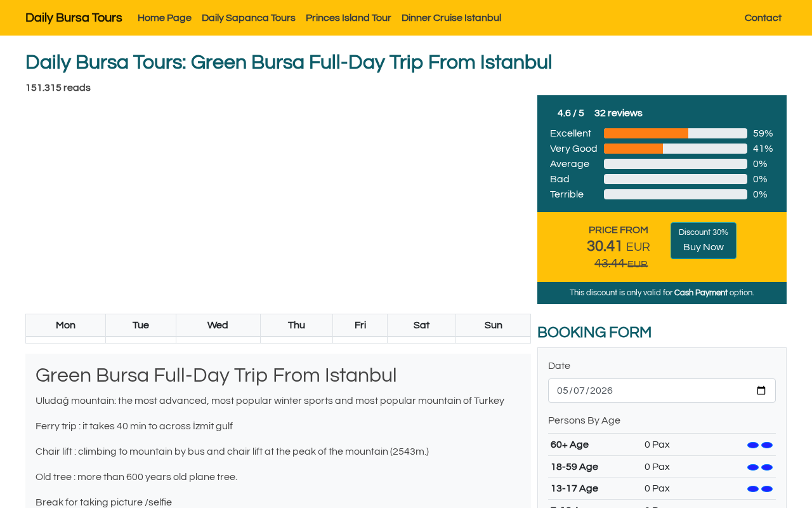This screenshot has height=508, width=812.
Task: Open the Daily Sapanca Tours menu item
Action: (x=249, y=18)
